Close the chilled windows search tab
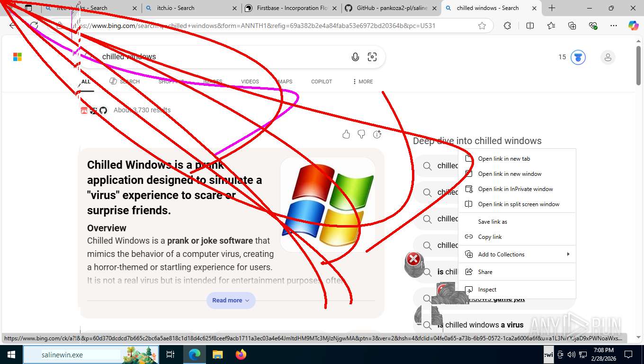Image resolution: width=644 pixels, height=364 pixels. 534,8
